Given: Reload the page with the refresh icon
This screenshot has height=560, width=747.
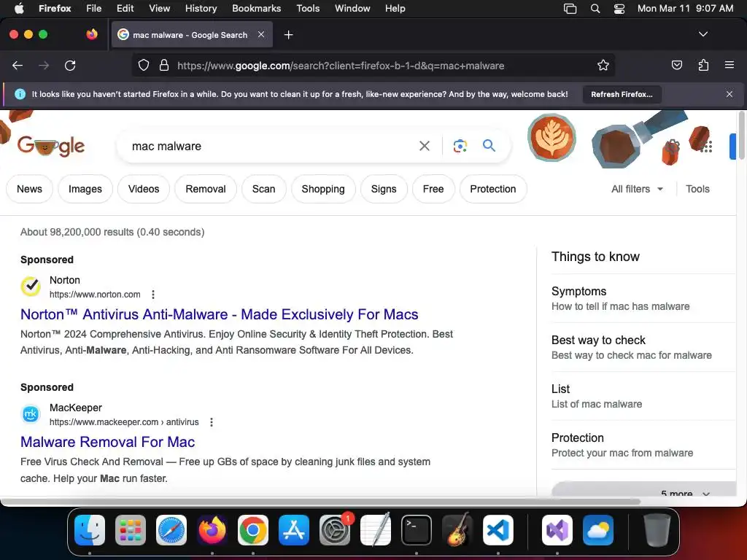Looking at the screenshot, I should pos(70,65).
